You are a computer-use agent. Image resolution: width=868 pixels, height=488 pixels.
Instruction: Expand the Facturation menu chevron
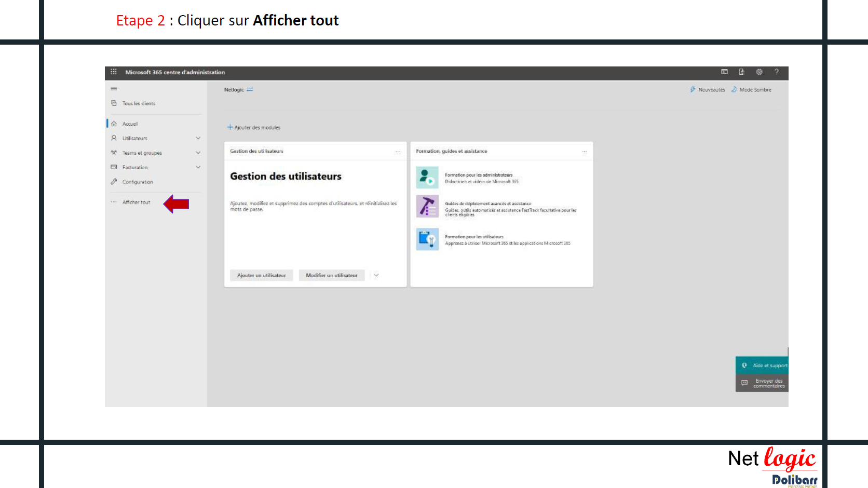point(198,167)
